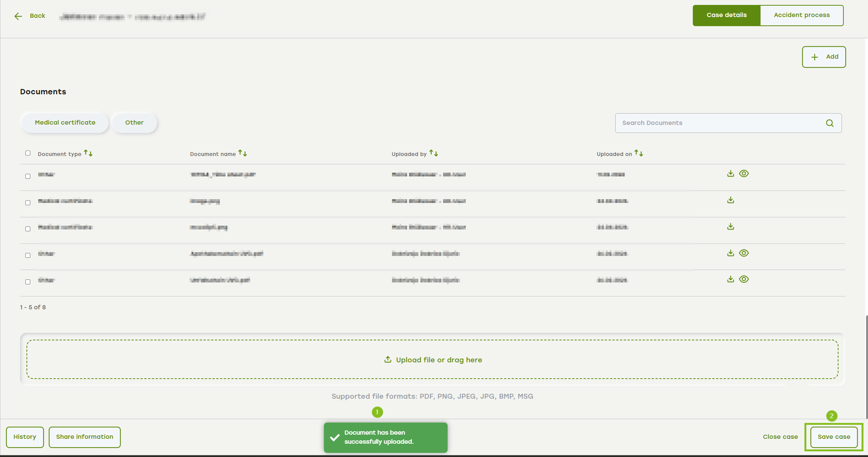The image size is (868, 457).
Task: Switch to Accident process tab
Action: [802, 16]
